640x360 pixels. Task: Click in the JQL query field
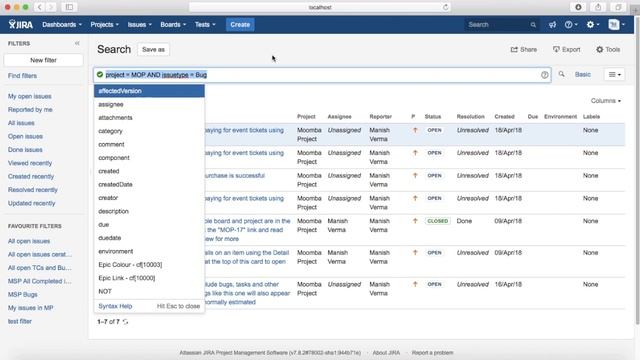[322, 75]
